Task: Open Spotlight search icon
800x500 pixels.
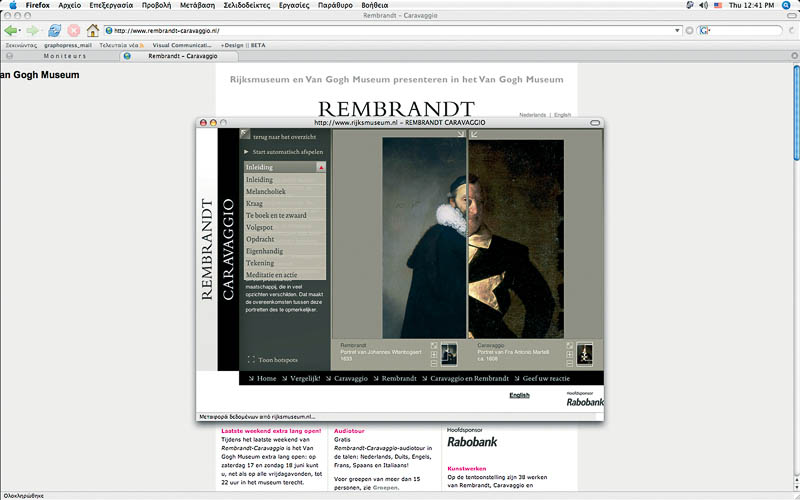Action: tap(786, 5)
